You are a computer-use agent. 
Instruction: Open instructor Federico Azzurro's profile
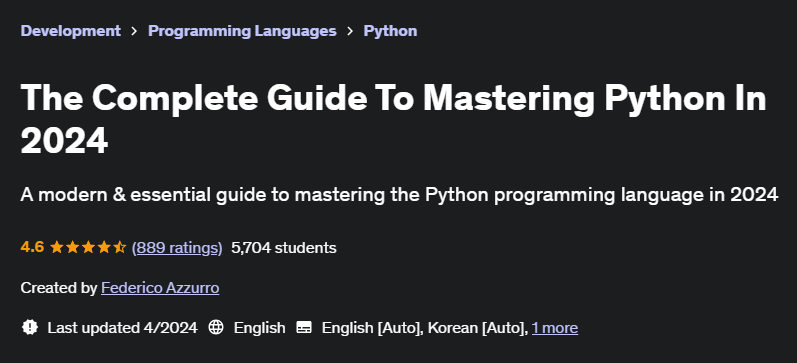click(160, 288)
